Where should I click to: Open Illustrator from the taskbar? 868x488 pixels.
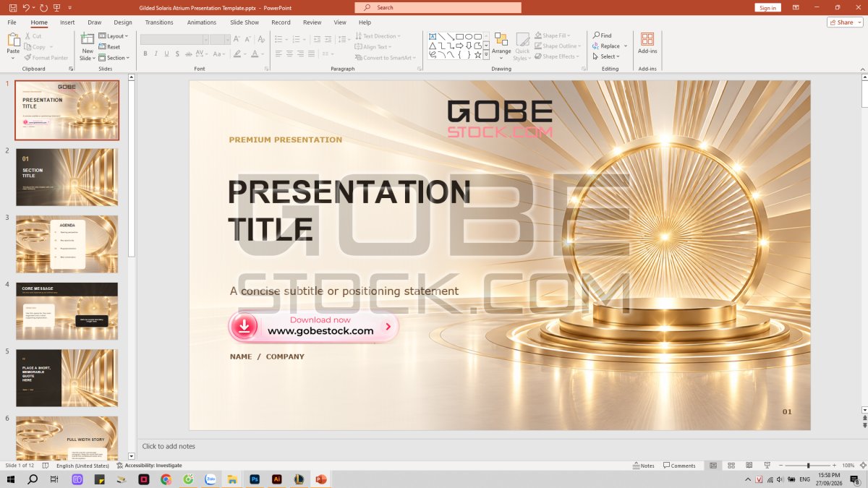(x=276, y=479)
